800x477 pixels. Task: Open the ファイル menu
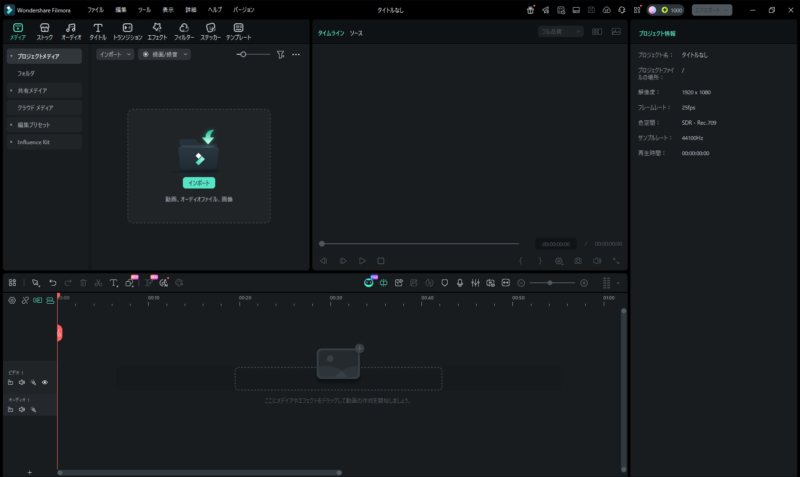click(95, 9)
